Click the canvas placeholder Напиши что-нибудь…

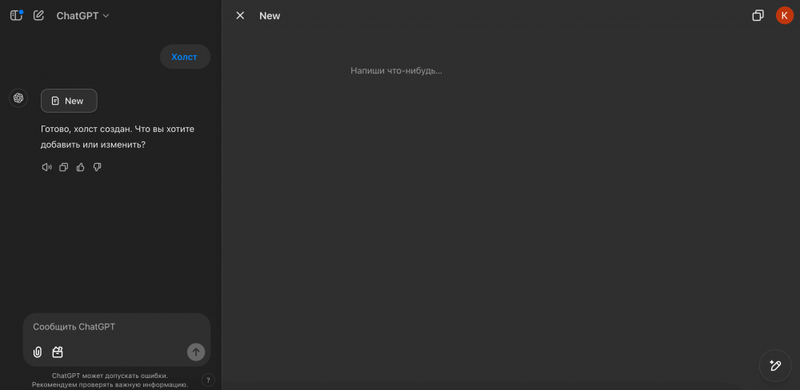coord(396,71)
